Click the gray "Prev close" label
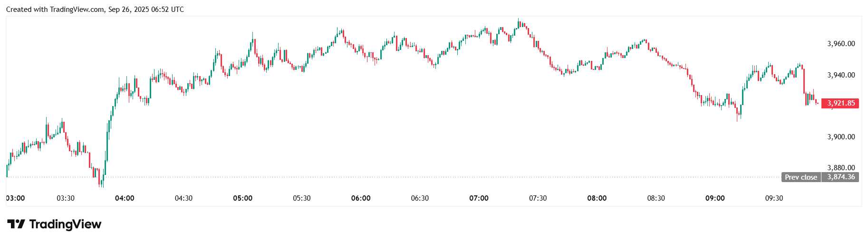Screen dimensions: 868x242 [800, 177]
